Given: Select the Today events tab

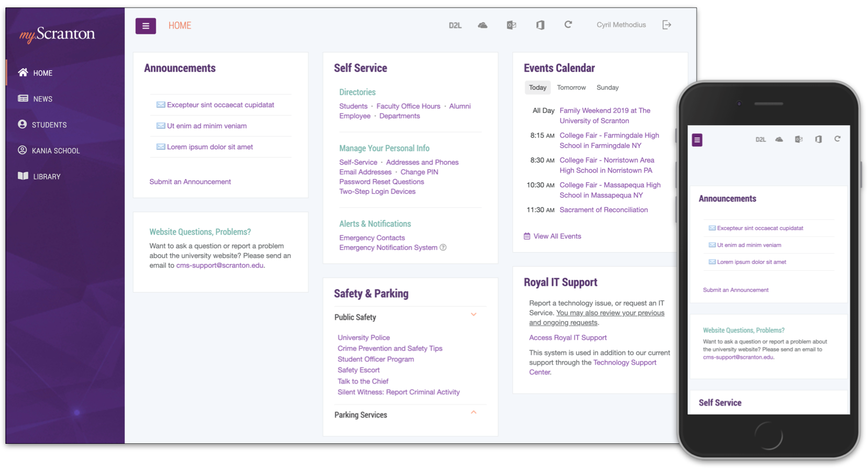Looking at the screenshot, I should pos(537,88).
